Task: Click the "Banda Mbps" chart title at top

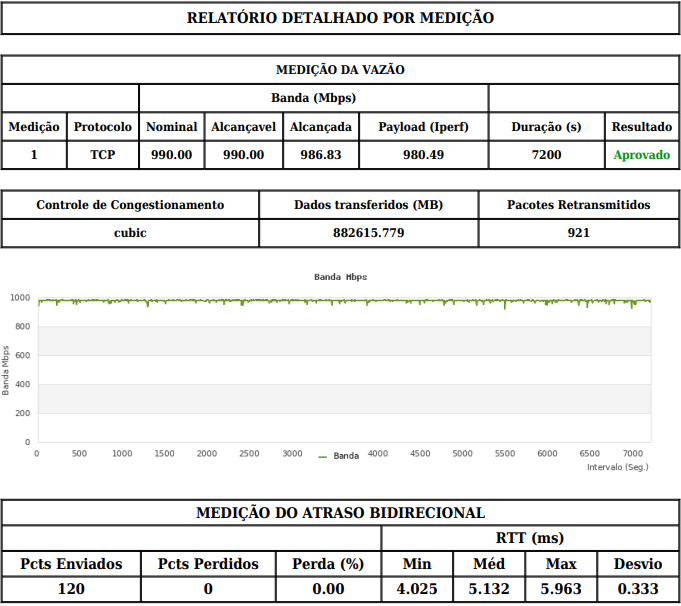Action: pos(340,277)
